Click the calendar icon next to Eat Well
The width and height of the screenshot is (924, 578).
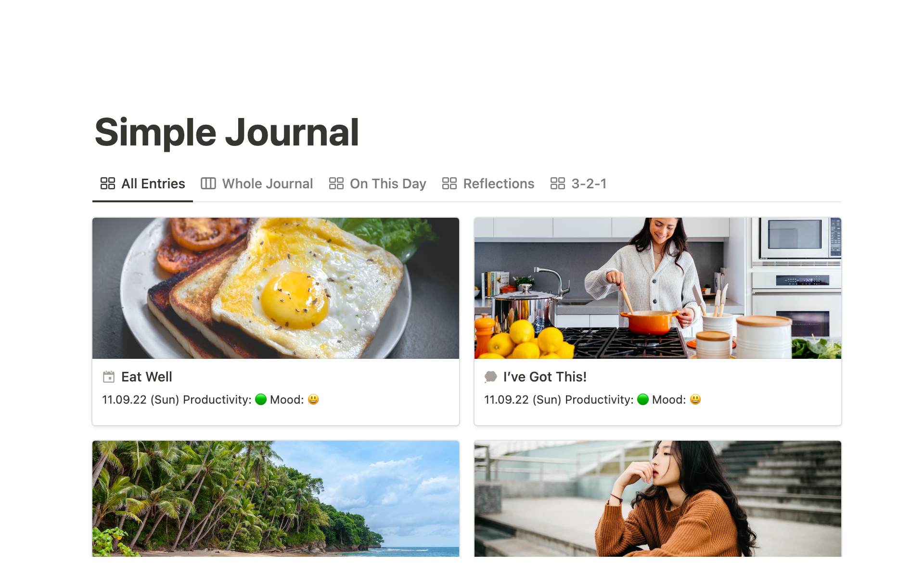[x=109, y=377]
